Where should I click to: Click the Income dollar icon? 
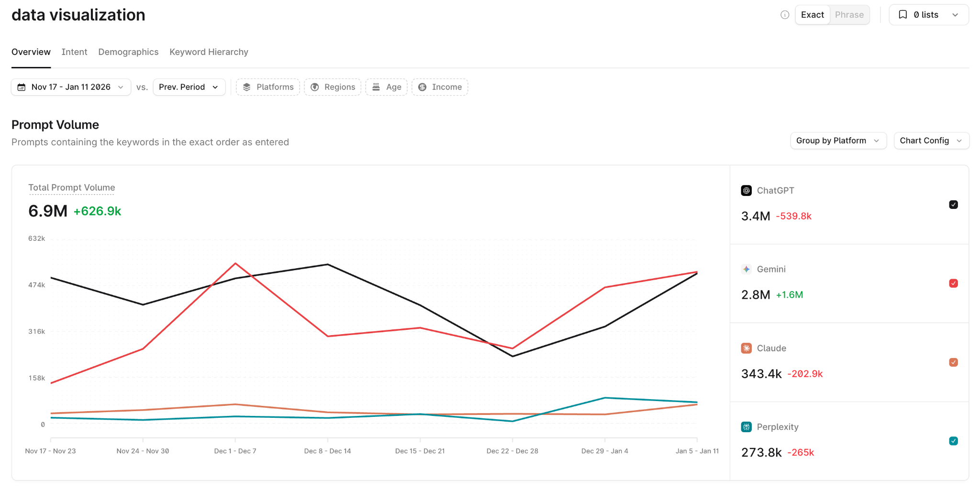(x=422, y=87)
